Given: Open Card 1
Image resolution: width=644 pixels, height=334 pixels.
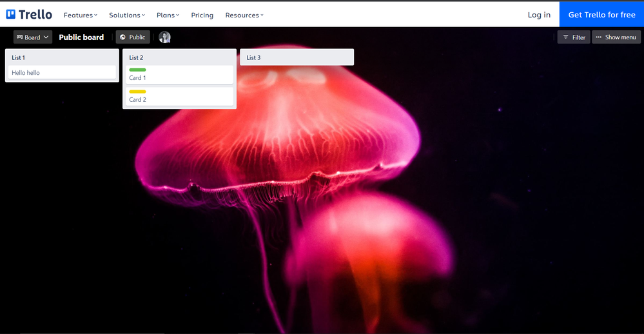Looking at the screenshot, I should (179, 75).
